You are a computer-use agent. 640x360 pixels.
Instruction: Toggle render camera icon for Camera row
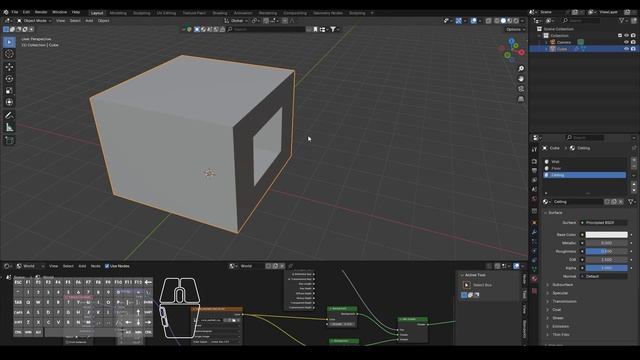click(x=633, y=42)
